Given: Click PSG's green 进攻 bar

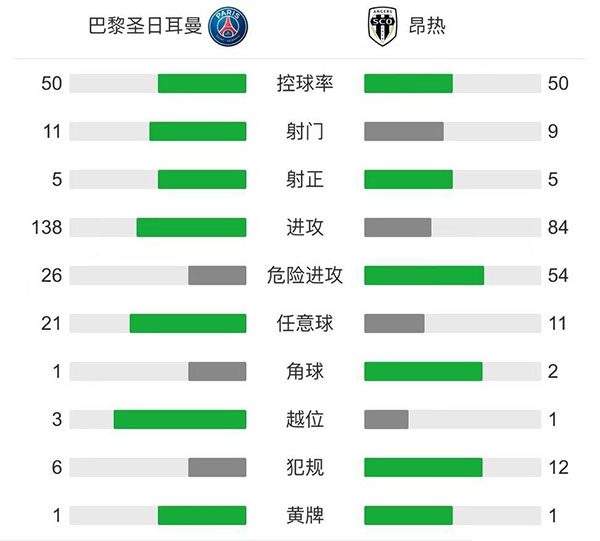Looking at the screenshot, I should pos(191,227).
